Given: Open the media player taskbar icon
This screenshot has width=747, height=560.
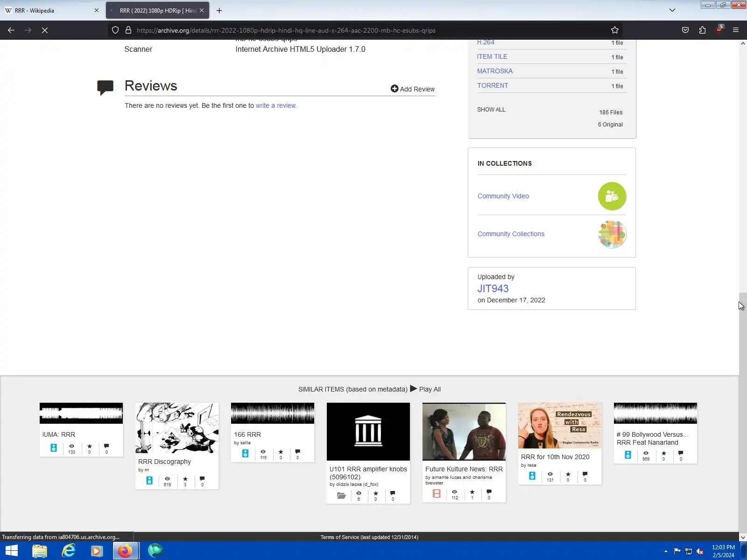Looking at the screenshot, I should pyautogui.click(x=97, y=551).
